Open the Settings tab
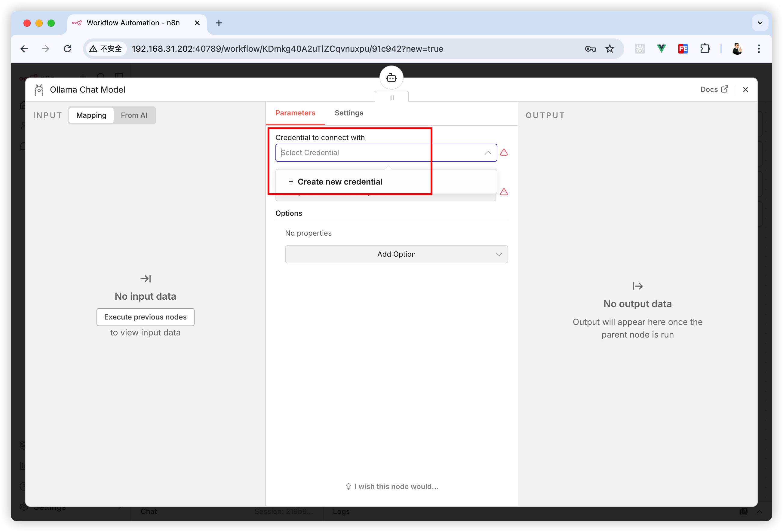This screenshot has height=532, width=783. [x=349, y=113]
